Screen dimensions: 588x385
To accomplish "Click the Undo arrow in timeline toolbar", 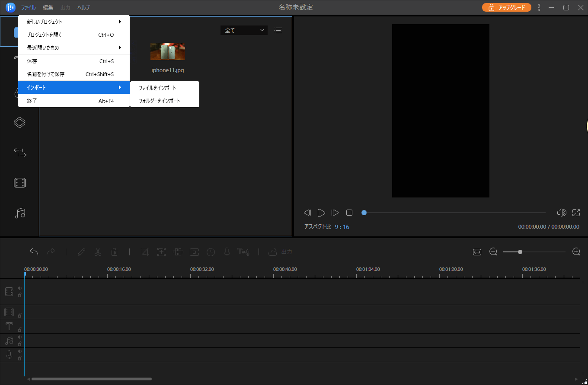I will click(x=34, y=251).
